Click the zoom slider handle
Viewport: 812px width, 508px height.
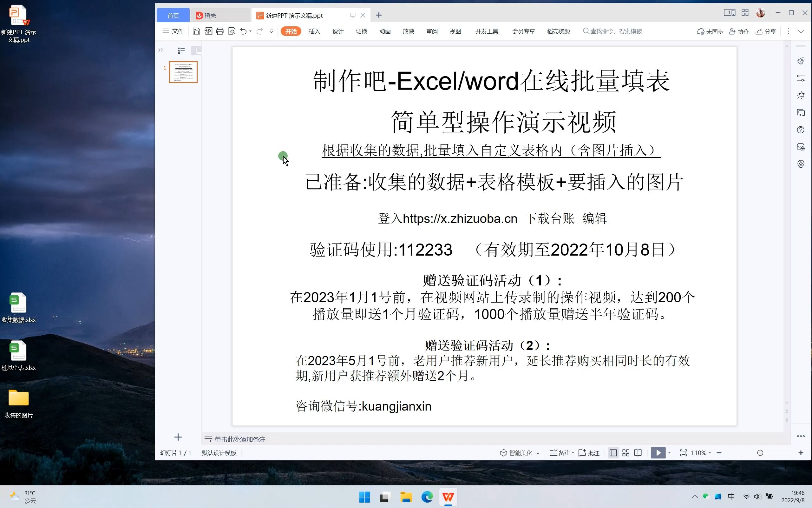760,453
